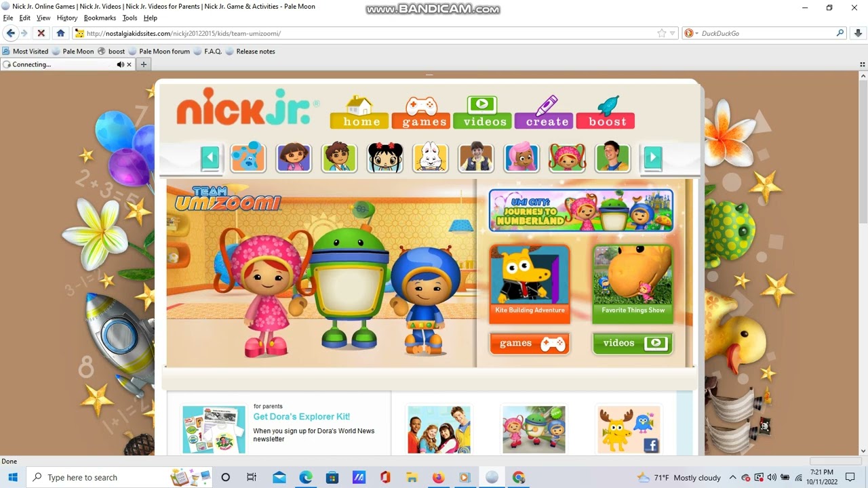This screenshot has height=488, width=868.
Task: Click the green videos button in Umizoomi panel
Action: click(633, 344)
